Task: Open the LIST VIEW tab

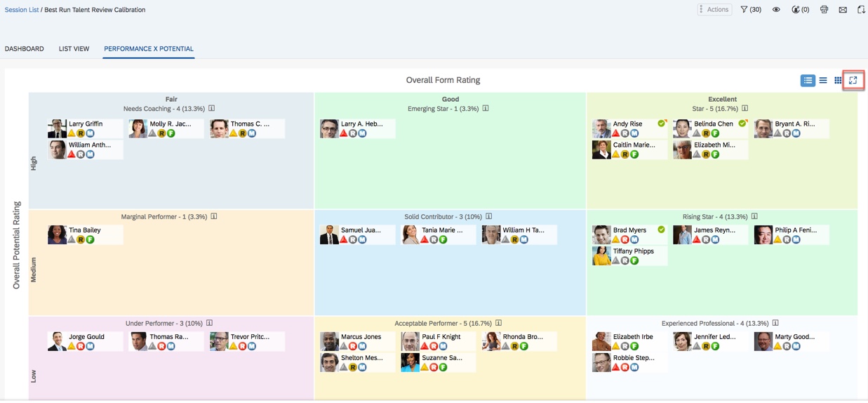Action: tap(74, 49)
